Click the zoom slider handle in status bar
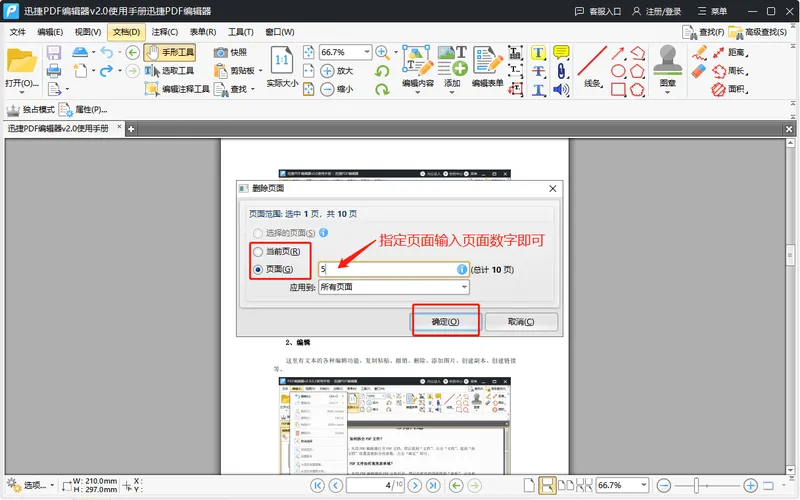The image size is (800, 500). pyautogui.click(x=696, y=485)
